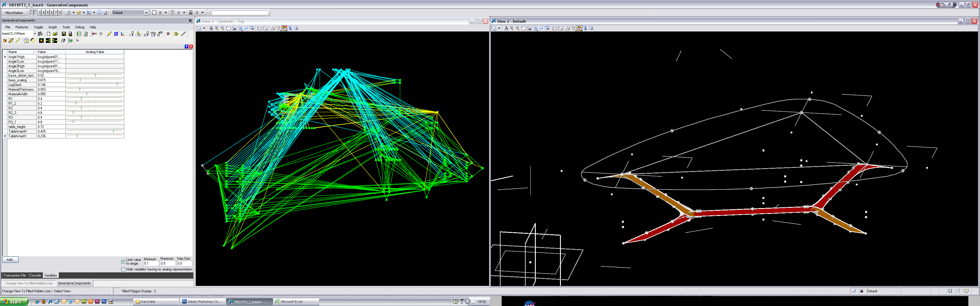Expand the TableWaistV row arrow
The width and height of the screenshot is (980, 306).
[5, 136]
